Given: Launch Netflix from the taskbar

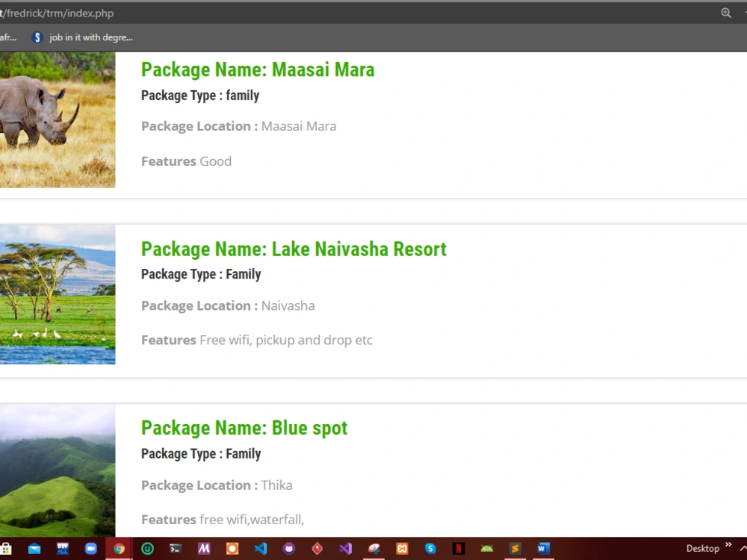Looking at the screenshot, I should [x=459, y=549].
